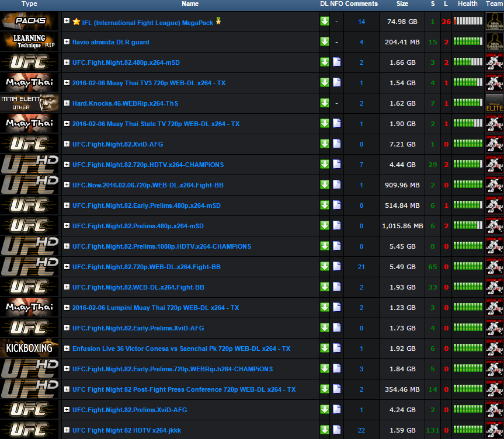Image resolution: width=504 pixels, height=439 pixels.
Task: Download flavio almeida DLR guard torrent
Action: pos(325,42)
